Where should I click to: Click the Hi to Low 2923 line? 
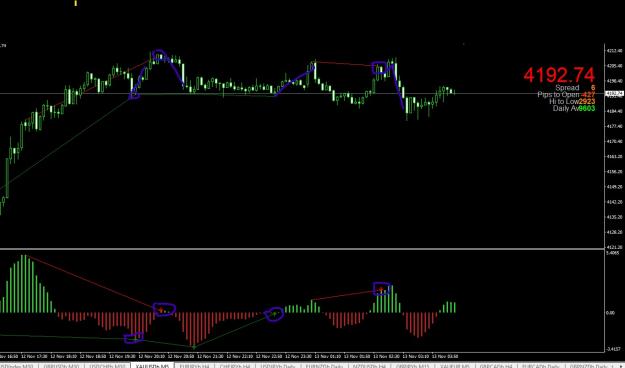tap(572, 102)
